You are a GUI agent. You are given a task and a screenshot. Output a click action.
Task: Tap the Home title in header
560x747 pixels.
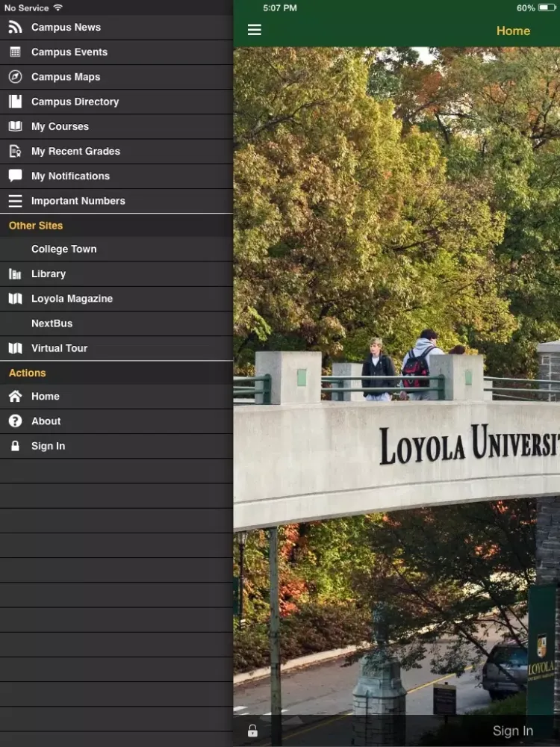coord(513,31)
